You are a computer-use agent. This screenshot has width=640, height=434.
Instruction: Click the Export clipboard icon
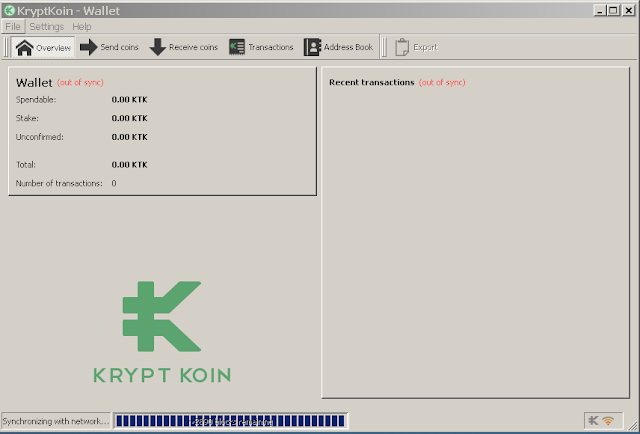(x=402, y=47)
